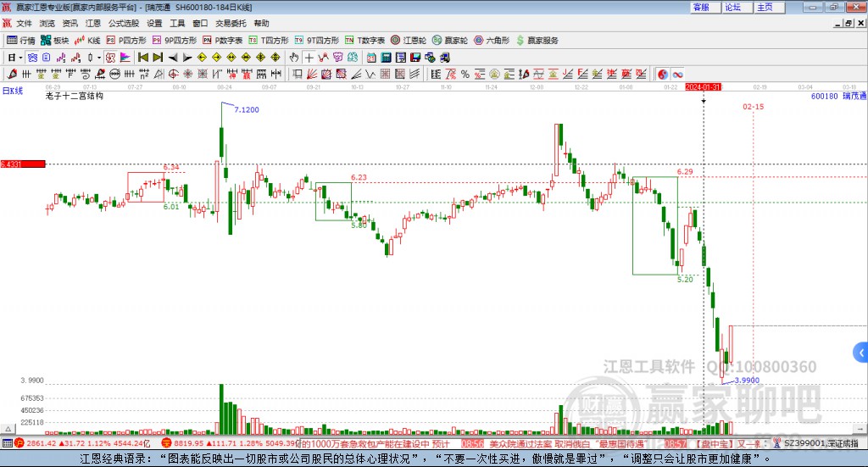Click the 7.1200 high price label
The width and height of the screenshot is (868, 467).
point(247,109)
